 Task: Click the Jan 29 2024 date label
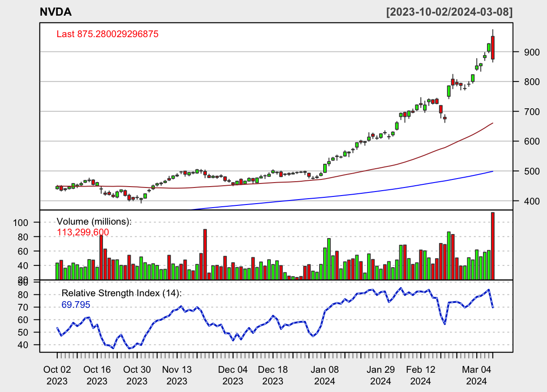pos(381,375)
